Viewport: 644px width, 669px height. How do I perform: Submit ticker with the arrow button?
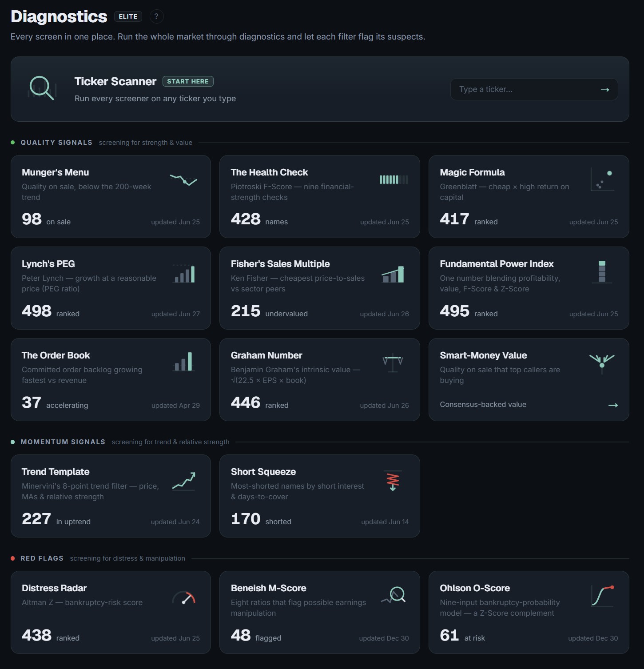point(605,90)
